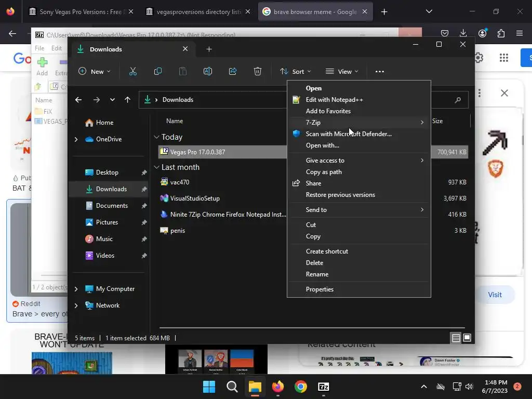Viewport: 532px width, 399px height.
Task: Switch to Sony Vegas Pro Versions tab
Action: (x=82, y=12)
